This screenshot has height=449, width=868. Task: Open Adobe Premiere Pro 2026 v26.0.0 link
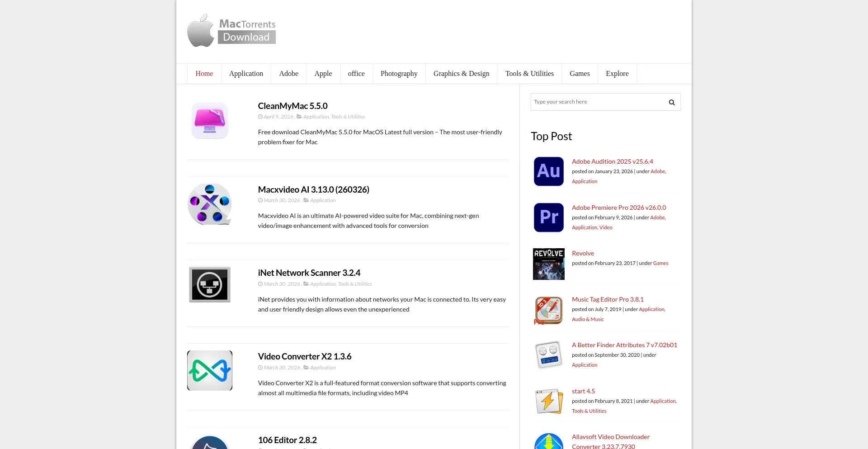pyautogui.click(x=619, y=208)
